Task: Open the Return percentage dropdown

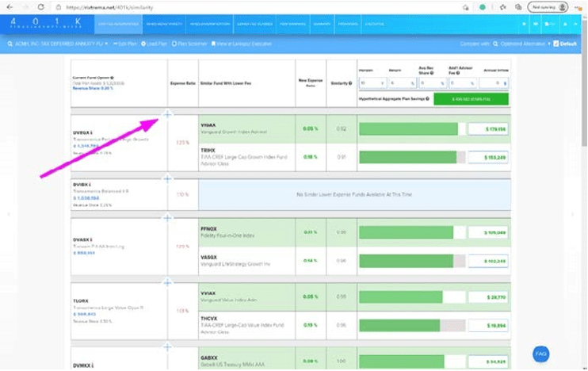Action: (402, 82)
